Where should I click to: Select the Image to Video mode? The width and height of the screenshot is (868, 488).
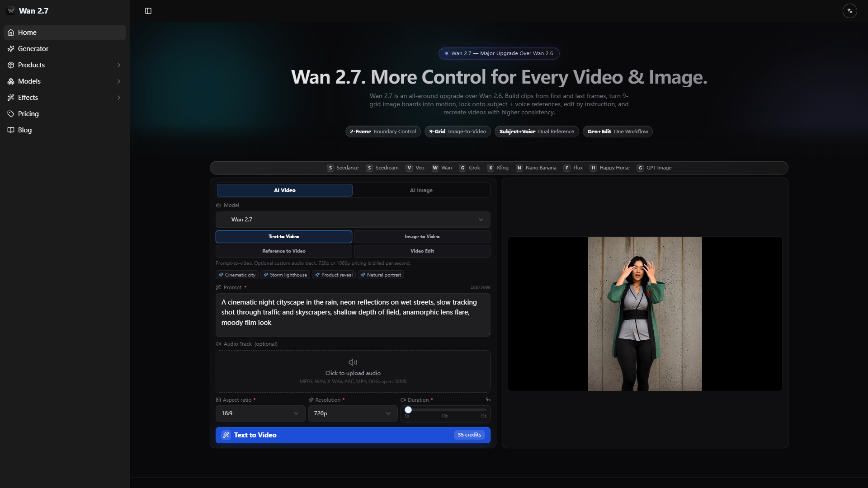(x=422, y=237)
